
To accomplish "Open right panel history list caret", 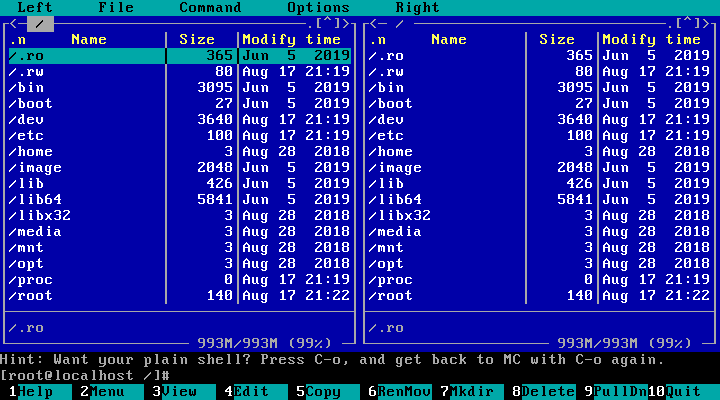I will click(x=687, y=22).
